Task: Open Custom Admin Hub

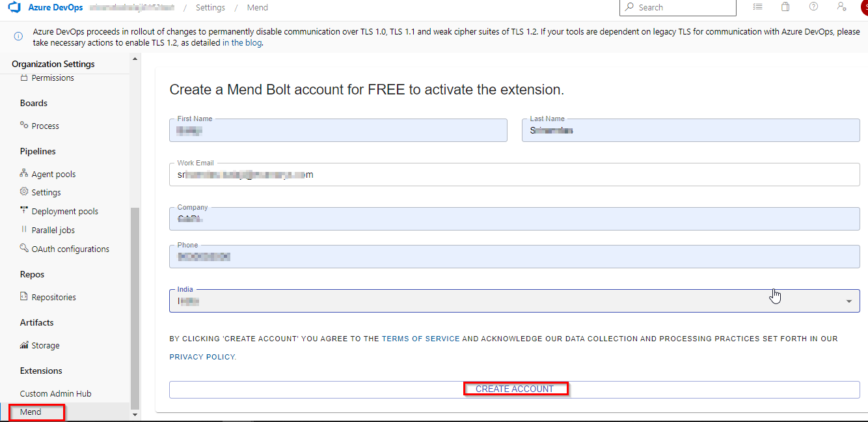Action: pos(55,393)
